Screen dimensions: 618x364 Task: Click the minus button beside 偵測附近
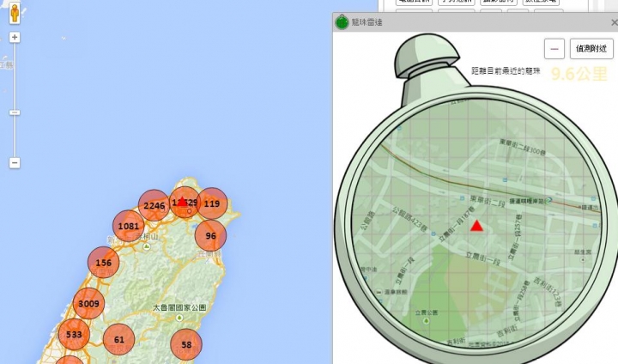[554, 49]
